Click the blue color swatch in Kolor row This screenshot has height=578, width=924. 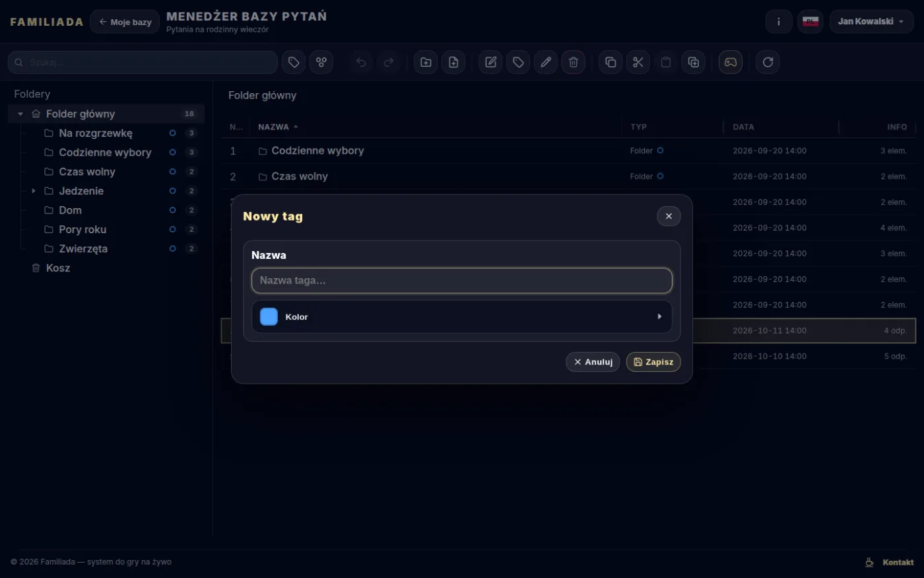click(x=269, y=317)
